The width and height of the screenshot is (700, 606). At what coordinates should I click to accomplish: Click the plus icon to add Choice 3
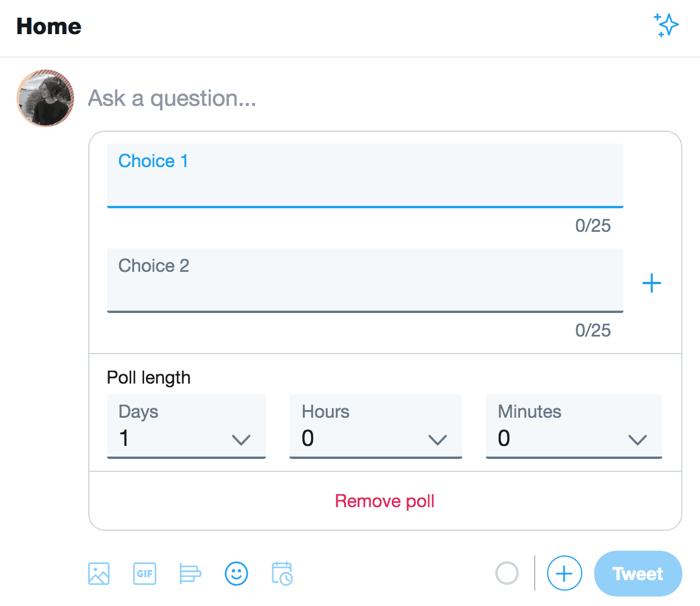pyautogui.click(x=651, y=283)
